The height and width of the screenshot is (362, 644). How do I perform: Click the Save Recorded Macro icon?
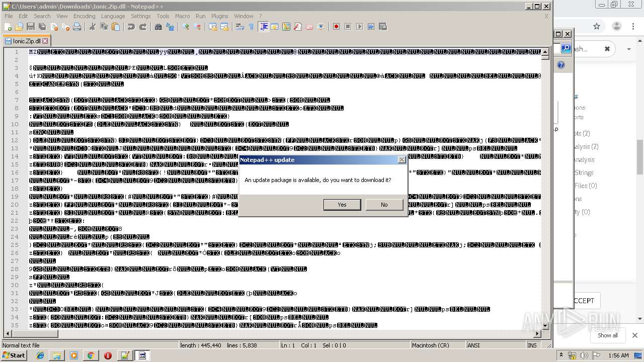(383, 27)
